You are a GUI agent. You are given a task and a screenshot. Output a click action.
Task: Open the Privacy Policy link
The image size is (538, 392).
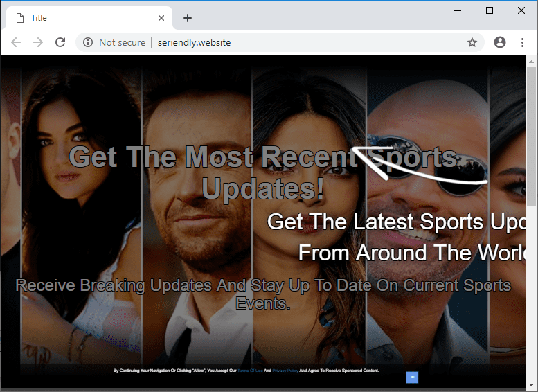click(285, 371)
